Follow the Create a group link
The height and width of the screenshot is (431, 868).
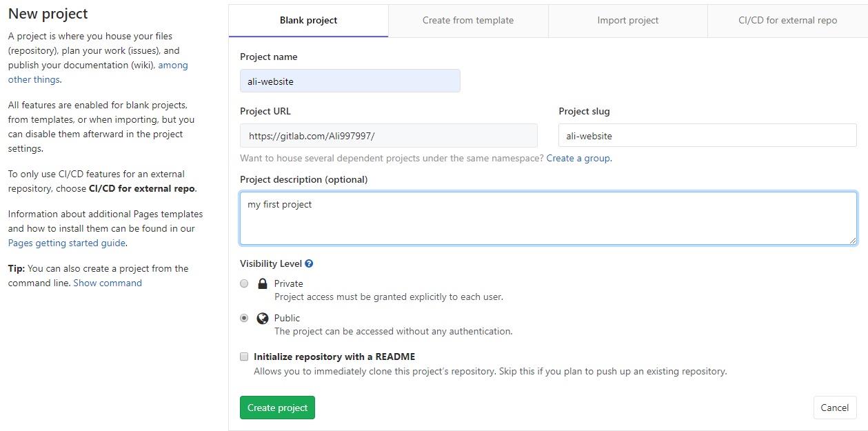[578, 158]
